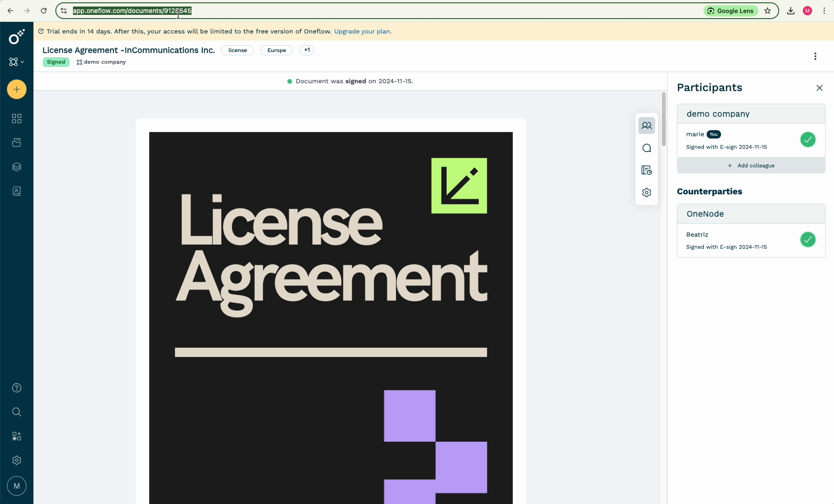This screenshot has width=834, height=504.
Task: Click the document vertical scrollbar
Action: point(664,119)
